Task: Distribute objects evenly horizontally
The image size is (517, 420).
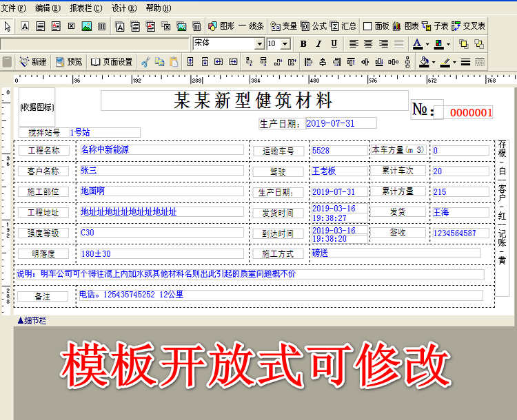Action: pos(394,62)
